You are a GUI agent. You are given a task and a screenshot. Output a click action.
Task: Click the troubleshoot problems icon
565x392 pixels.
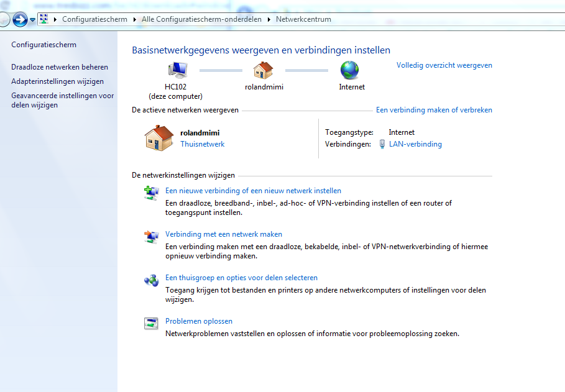point(151,323)
